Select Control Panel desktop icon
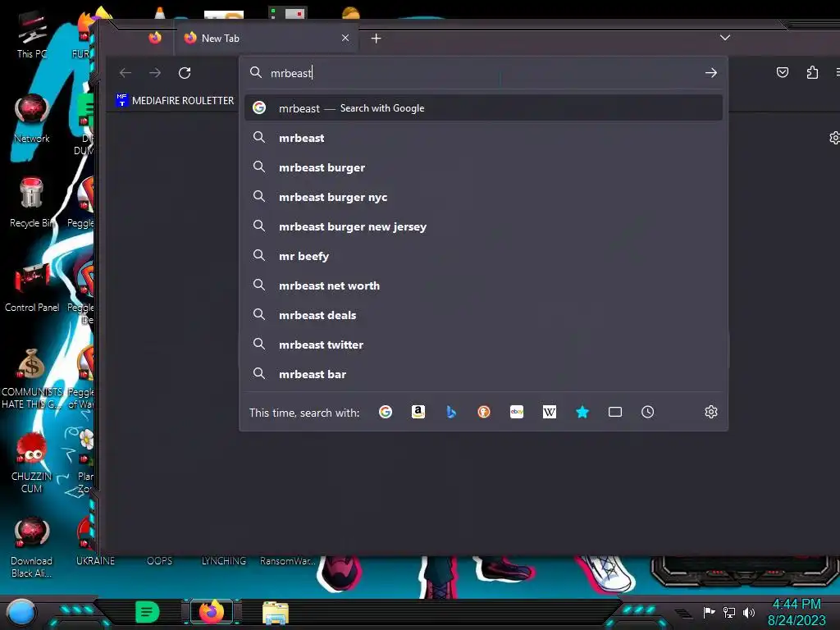This screenshot has height=630, width=840. click(x=32, y=288)
